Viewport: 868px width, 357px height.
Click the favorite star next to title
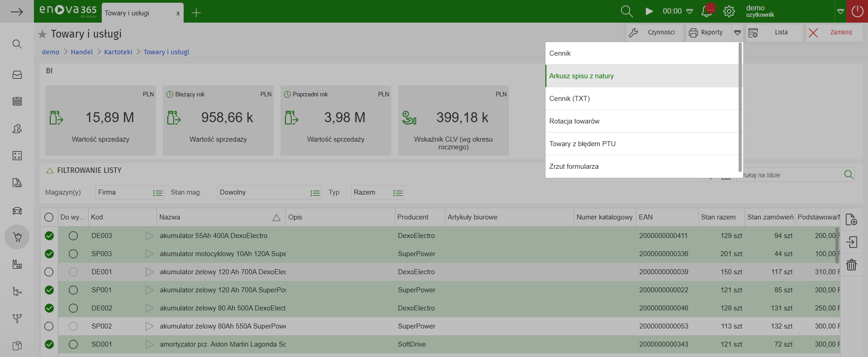tap(43, 34)
